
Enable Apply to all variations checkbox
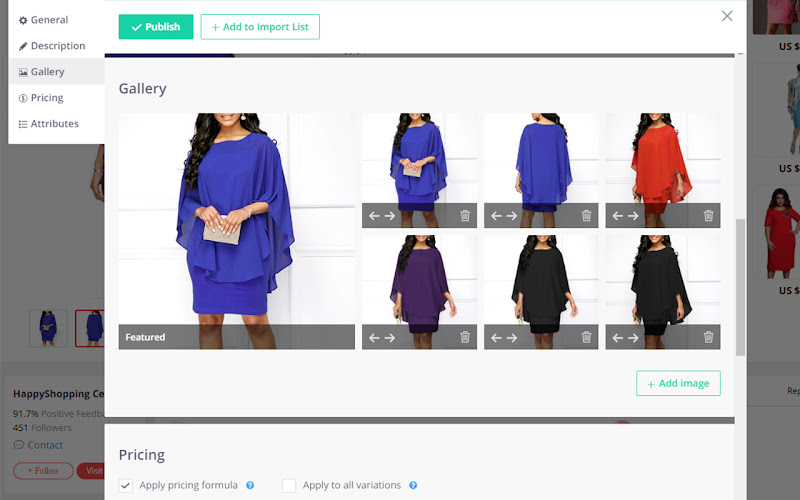click(289, 485)
